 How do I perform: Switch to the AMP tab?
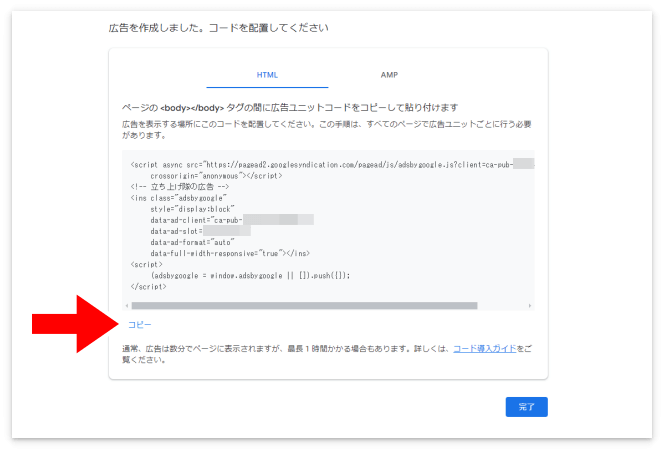[x=389, y=75]
